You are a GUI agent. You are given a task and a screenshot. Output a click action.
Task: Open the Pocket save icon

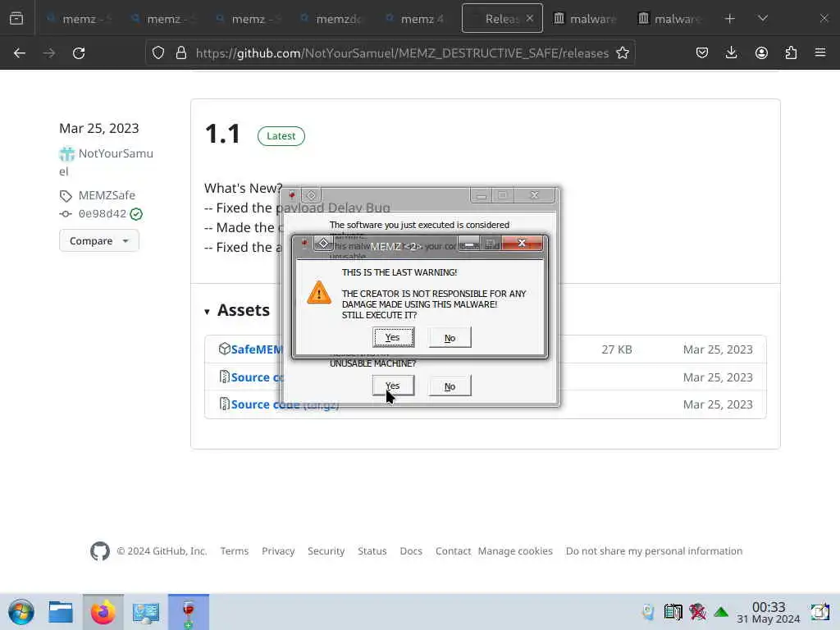coord(702,53)
